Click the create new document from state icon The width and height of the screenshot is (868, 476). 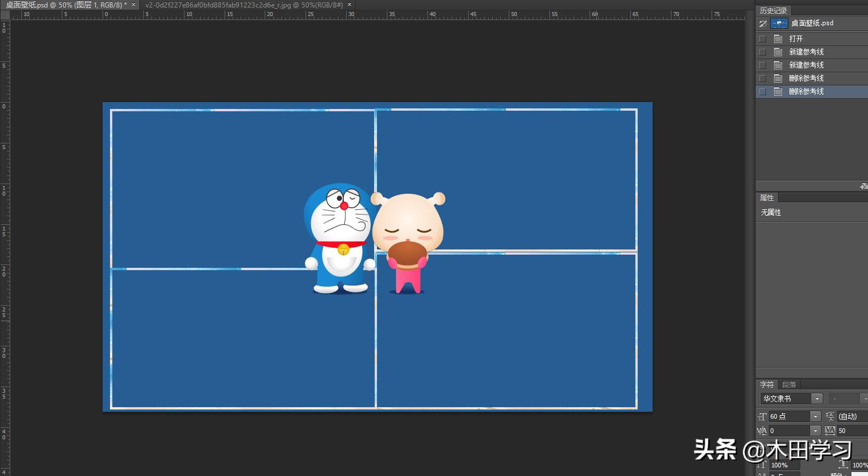[863, 186]
